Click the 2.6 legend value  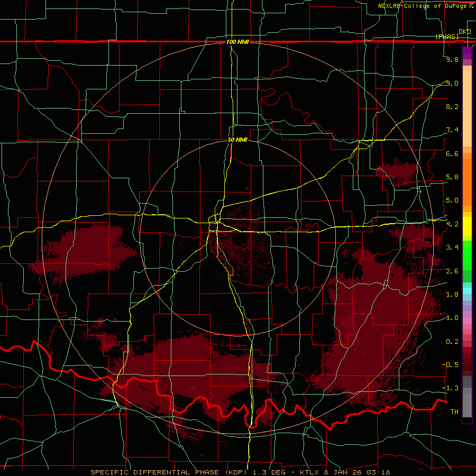[x=452, y=271]
